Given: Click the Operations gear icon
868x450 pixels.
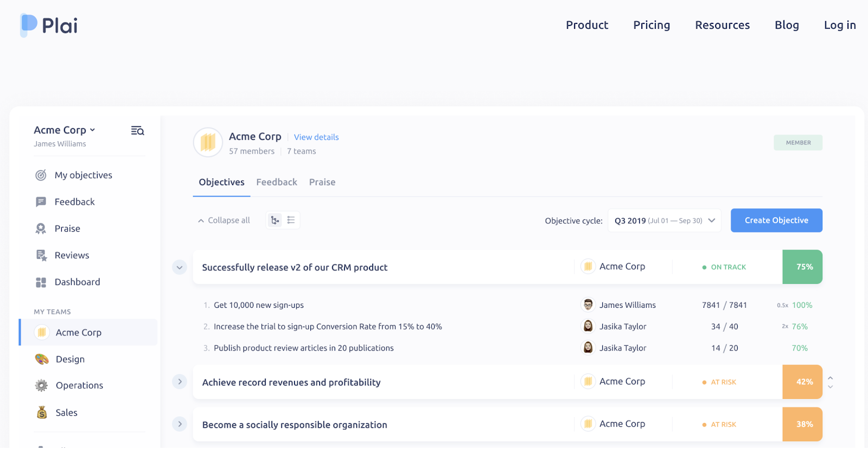Looking at the screenshot, I should coord(42,385).
